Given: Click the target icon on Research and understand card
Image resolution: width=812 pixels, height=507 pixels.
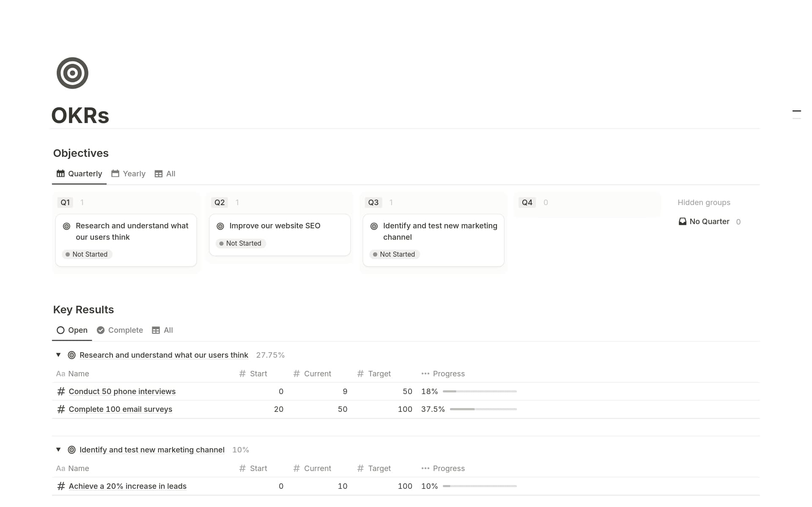Looking at the screenshot, I should click(x=66, y=226).
